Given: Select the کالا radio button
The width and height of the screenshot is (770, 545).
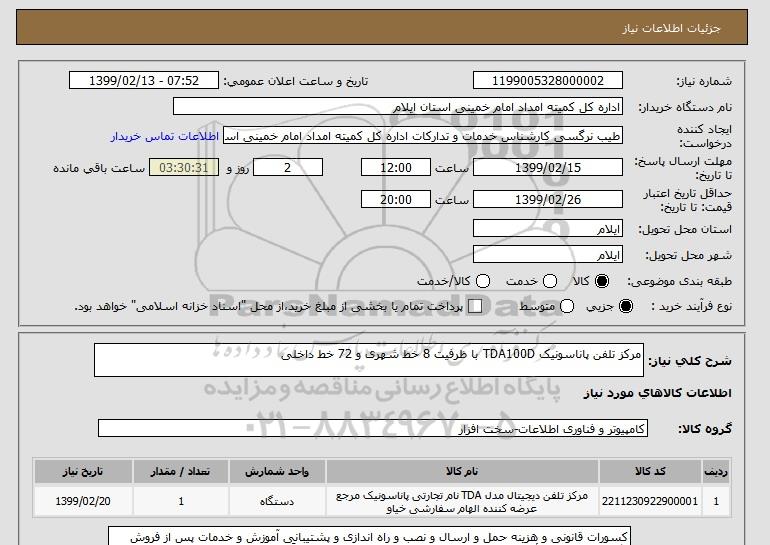Looking at the screenshot, I should click(602, 281).
